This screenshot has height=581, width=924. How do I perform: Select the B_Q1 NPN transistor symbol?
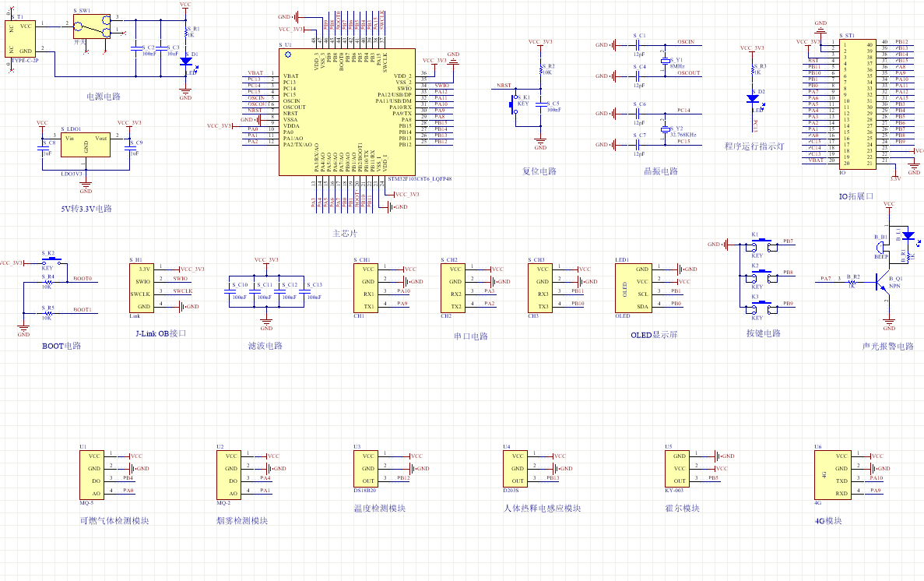point(883,281)
